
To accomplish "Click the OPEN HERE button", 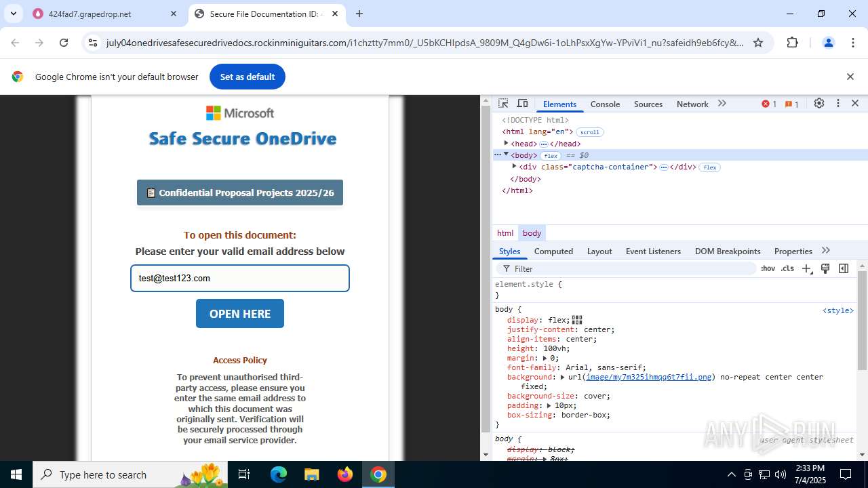I will (240, 314).
